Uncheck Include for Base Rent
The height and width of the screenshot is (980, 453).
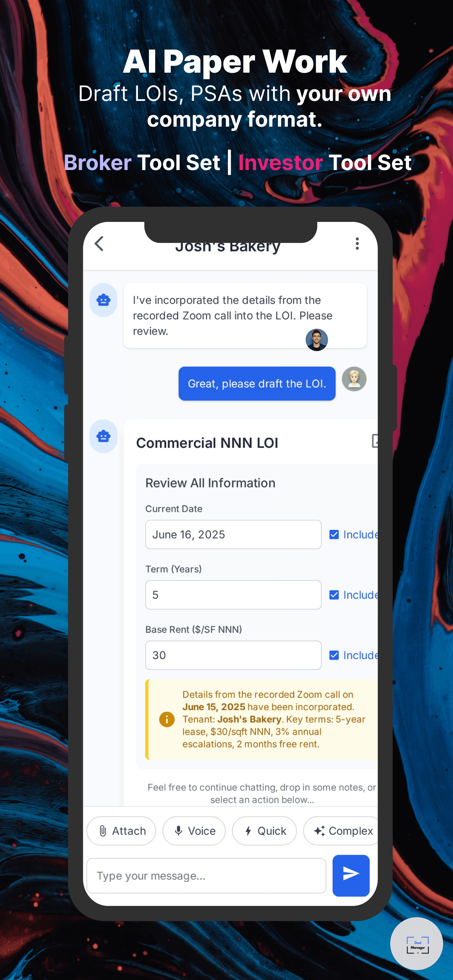(x=334, y=655)
